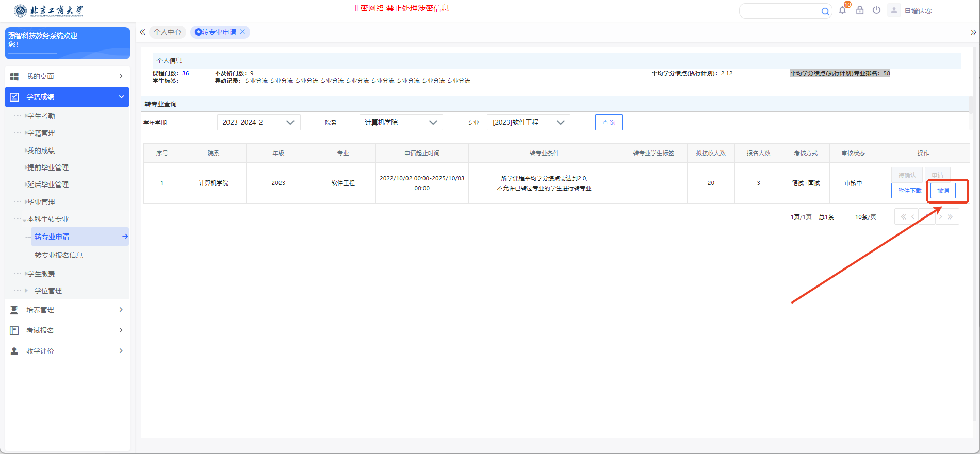
Task: Go to first page with pagination double-left
Action: 903,217
